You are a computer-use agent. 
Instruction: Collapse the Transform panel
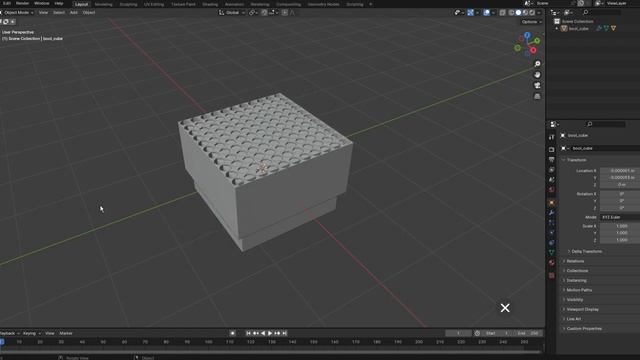click(576, 160)
